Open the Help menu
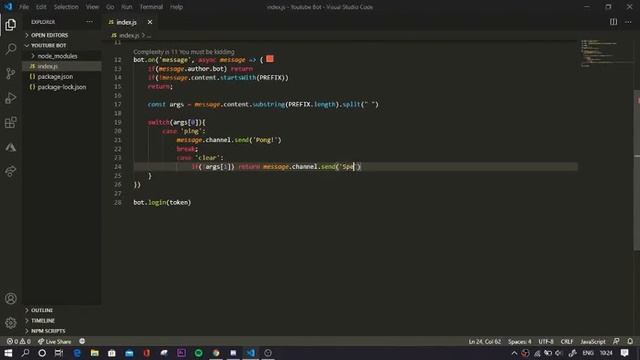 click(176, 7)
